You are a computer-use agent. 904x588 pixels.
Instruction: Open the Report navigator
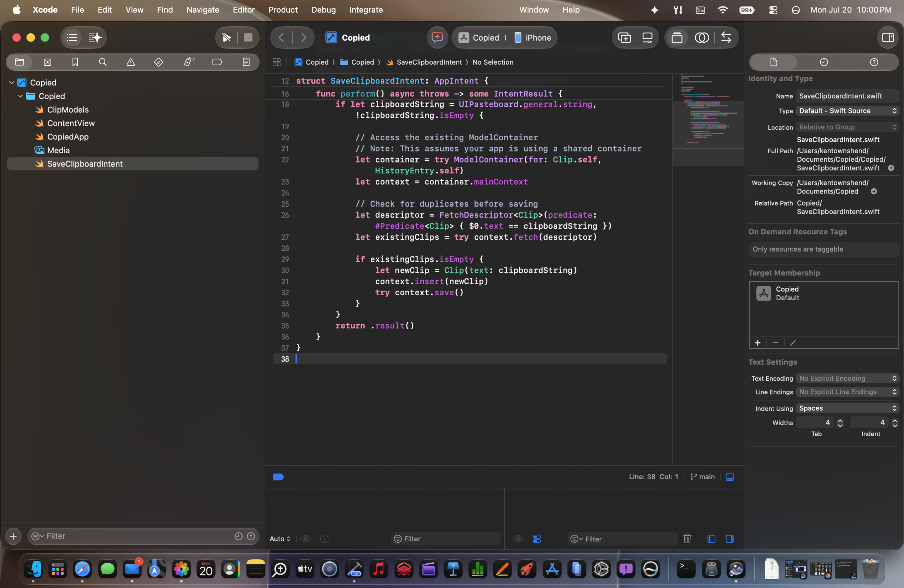(x=246, y=62)
